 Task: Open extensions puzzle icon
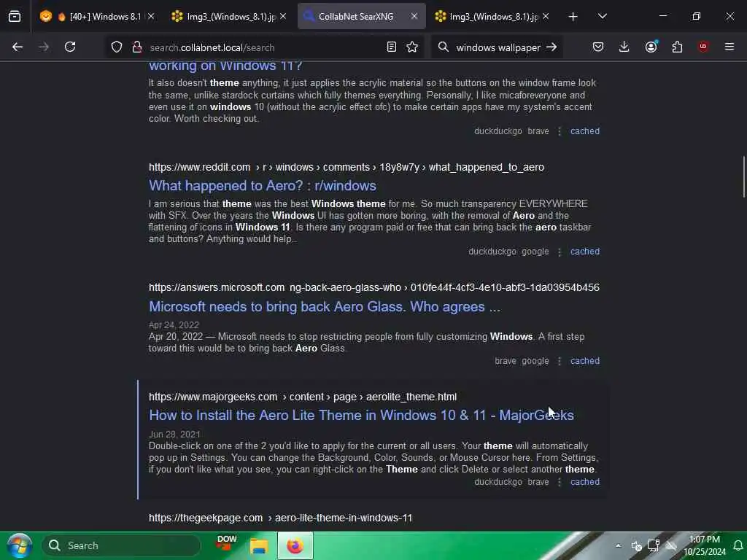[x=677, y=47]
